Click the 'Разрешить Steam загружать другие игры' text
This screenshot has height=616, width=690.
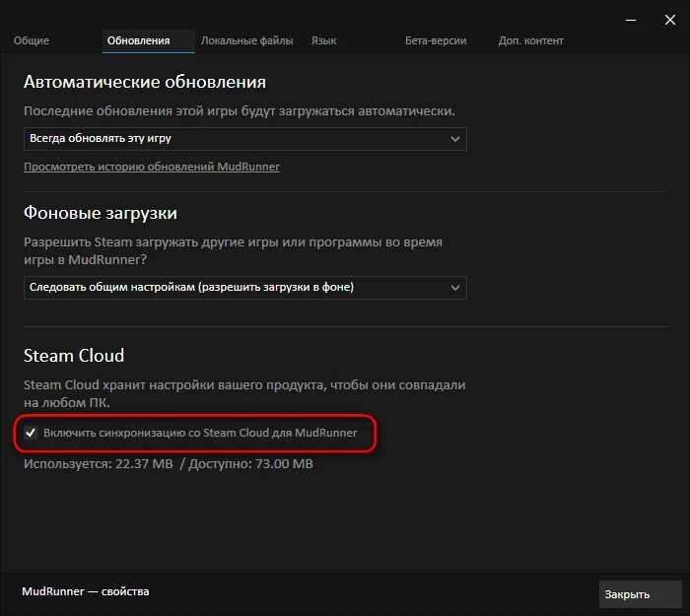click(234, 250)
